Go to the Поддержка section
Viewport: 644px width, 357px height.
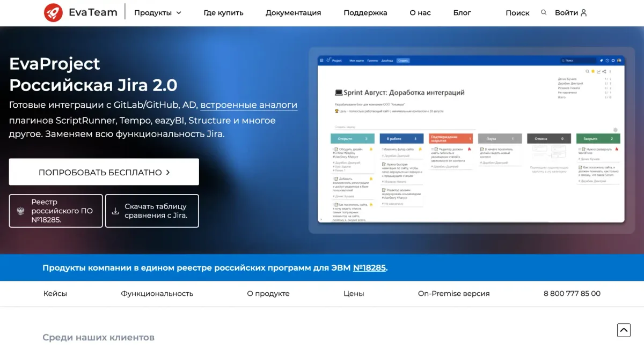pos(365,13)
